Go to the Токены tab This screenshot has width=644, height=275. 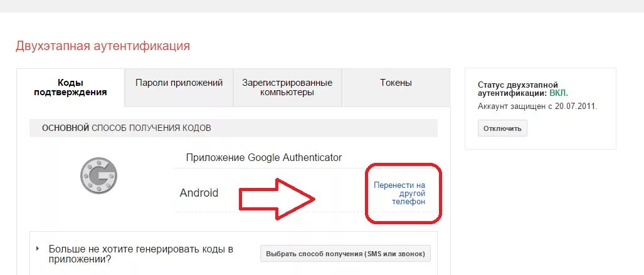[x=396, y=83]
